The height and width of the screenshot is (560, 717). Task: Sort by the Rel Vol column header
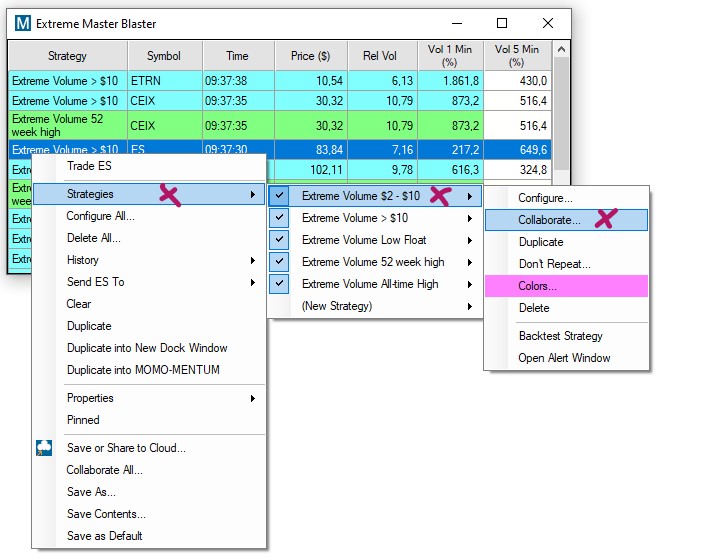click(382, 56)
